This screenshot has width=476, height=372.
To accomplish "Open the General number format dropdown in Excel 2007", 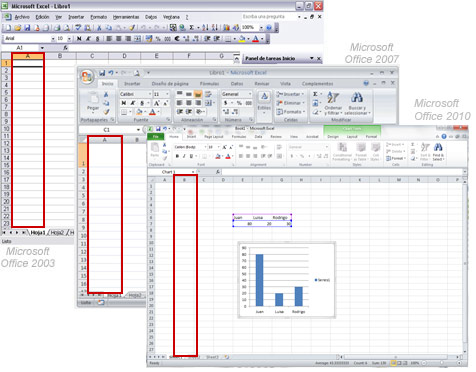I will point(250,94).
